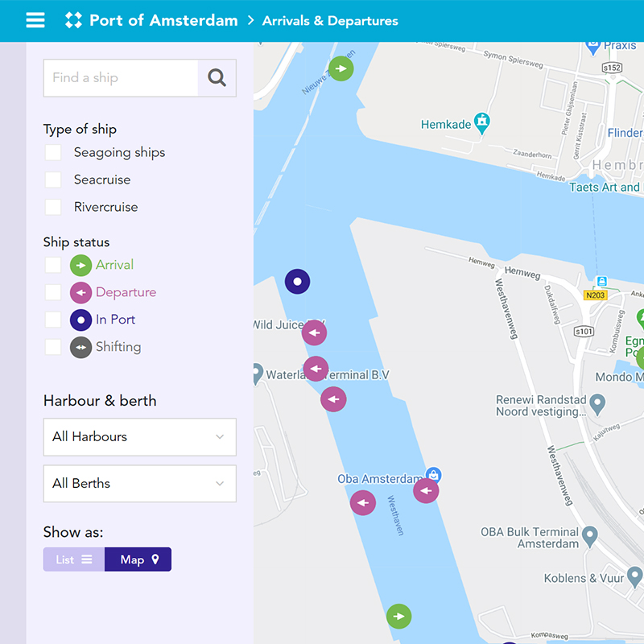644x644 pixels.
Task: Click the arrival marker on Nieuwe Meer
Action: click(x=341, y=68)
